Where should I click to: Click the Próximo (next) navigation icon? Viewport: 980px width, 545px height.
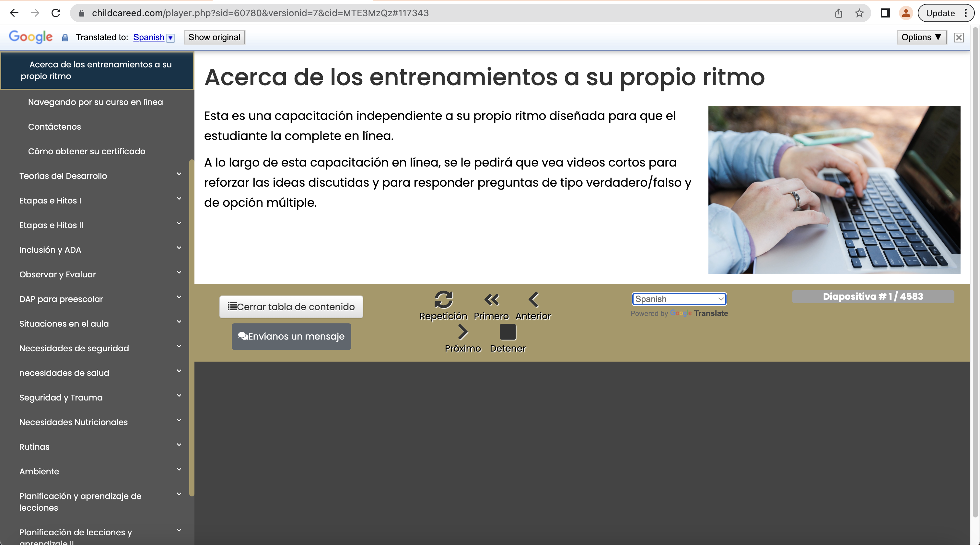[463, 331]
